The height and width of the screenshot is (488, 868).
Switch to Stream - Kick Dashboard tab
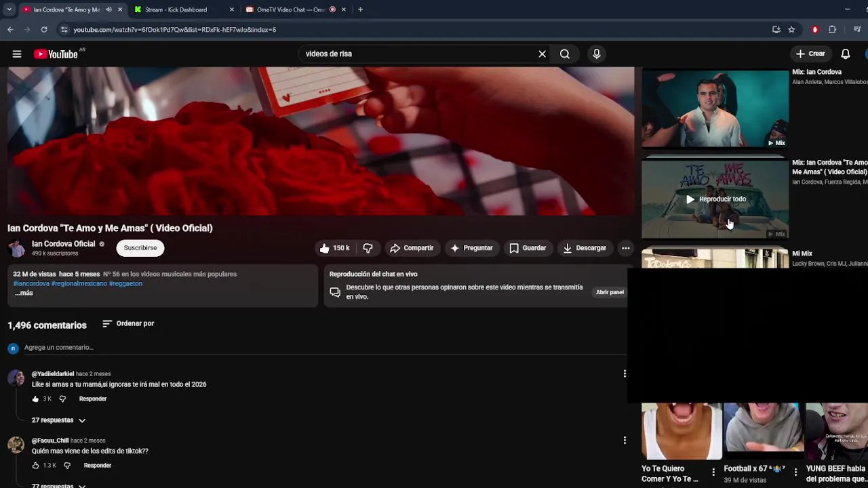pos(176,9)
